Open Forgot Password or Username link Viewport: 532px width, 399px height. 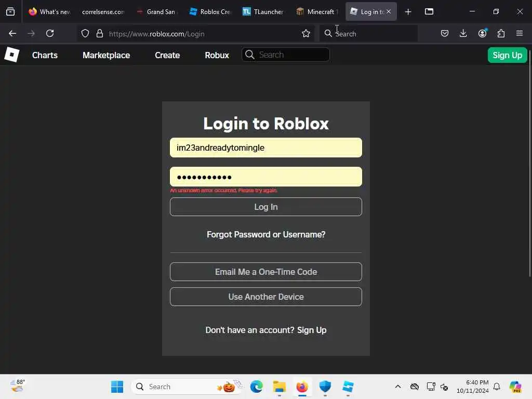pyautogui.click(x=266, y=234)
